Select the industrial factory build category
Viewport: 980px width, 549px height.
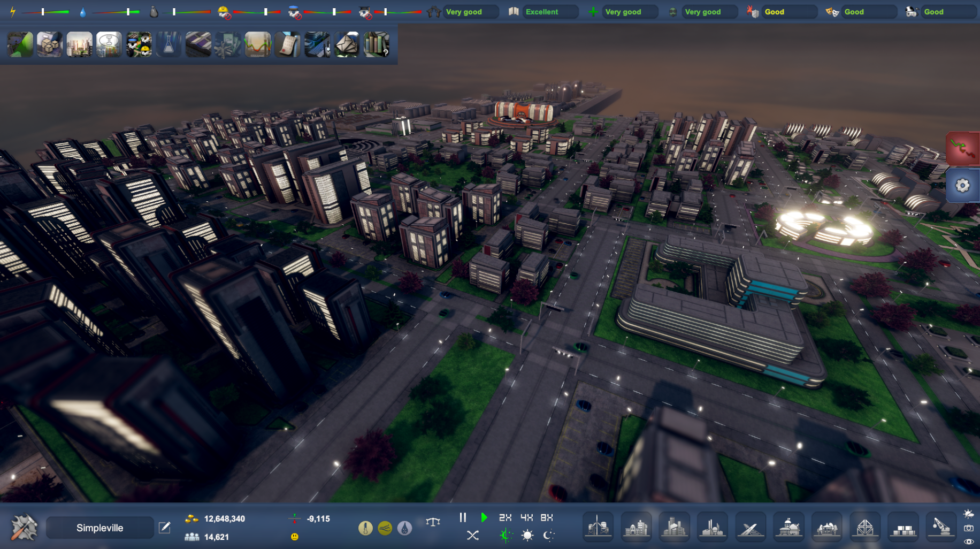coord(712,527)
